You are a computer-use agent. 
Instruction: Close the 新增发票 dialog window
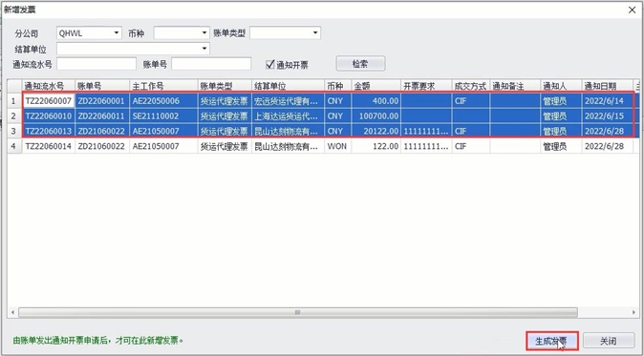coord(633,10)
